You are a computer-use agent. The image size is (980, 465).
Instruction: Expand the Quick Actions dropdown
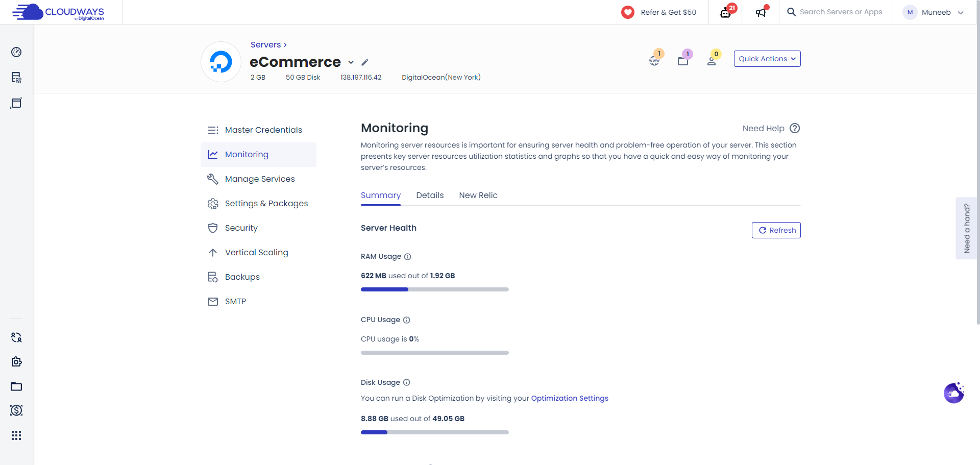pyautogui.click(x=767, y=58)
